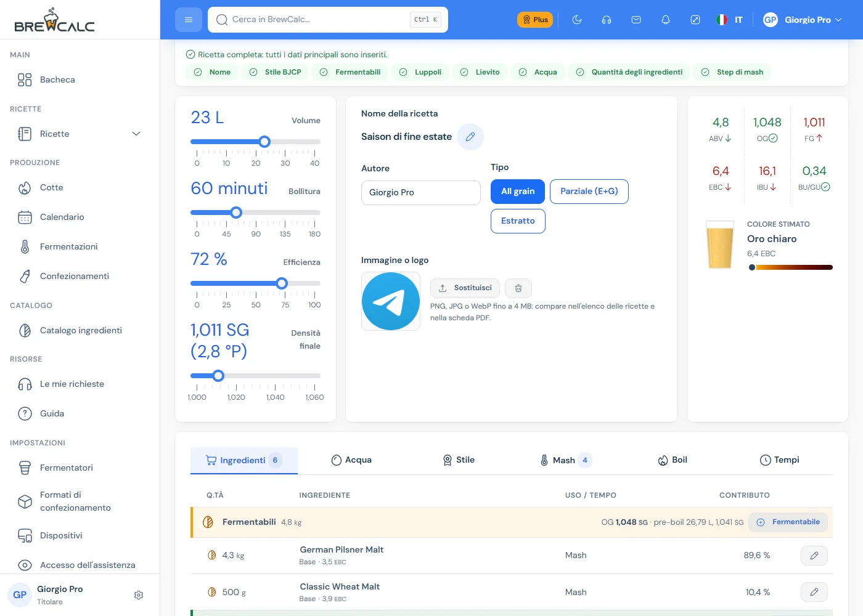Switch to Stile tab
The width and height of the screenshot is (863, 616).
coord(459,460)
